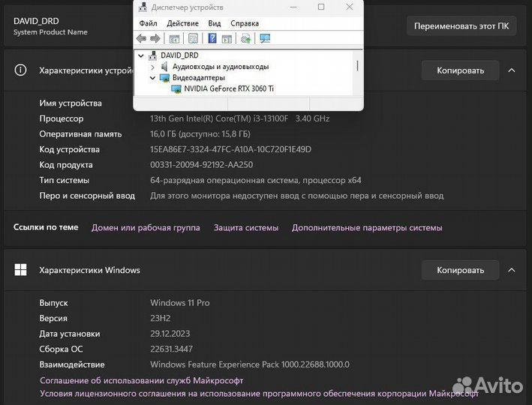This screenshot has width=532, height=405.
Task: Open the Файл menu
Action: pos(149,23)
